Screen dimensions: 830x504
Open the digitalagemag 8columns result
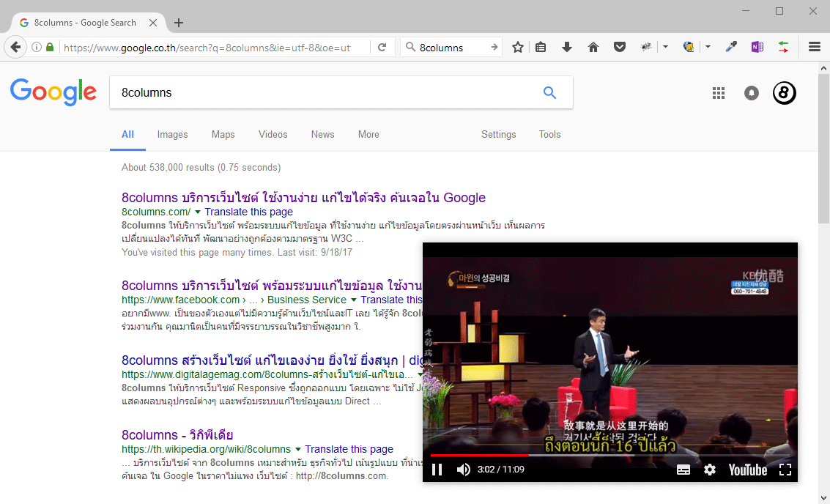[272, 360]
